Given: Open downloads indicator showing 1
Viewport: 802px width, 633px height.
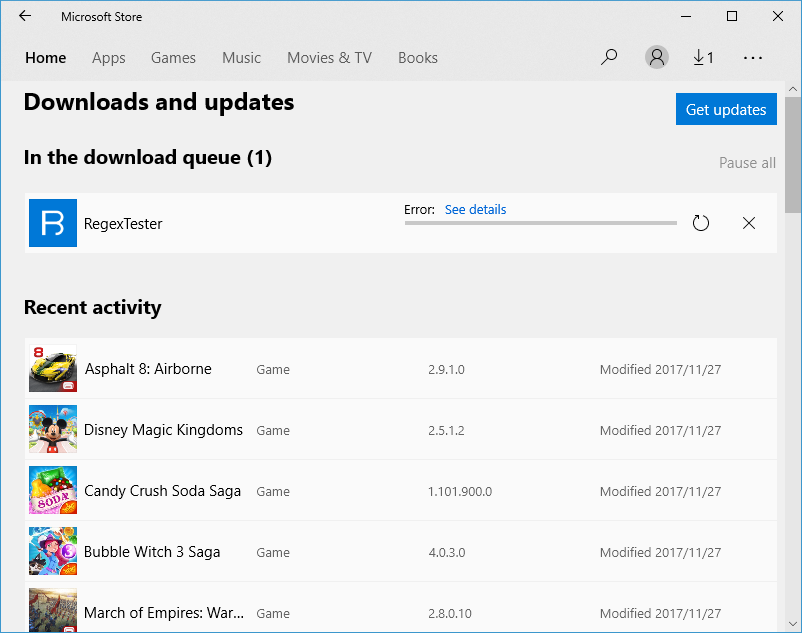Looking at the screenshot, I should coord(703,57).
